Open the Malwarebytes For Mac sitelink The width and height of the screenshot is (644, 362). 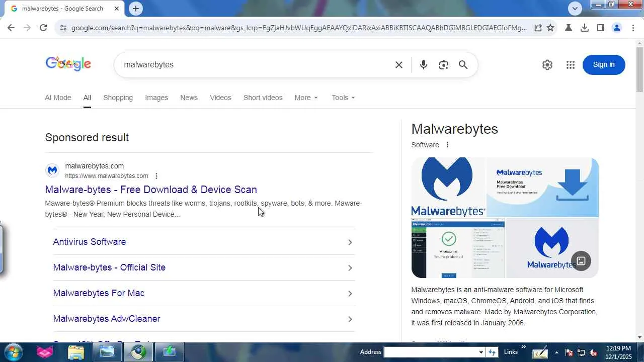[x=99, y=293]
